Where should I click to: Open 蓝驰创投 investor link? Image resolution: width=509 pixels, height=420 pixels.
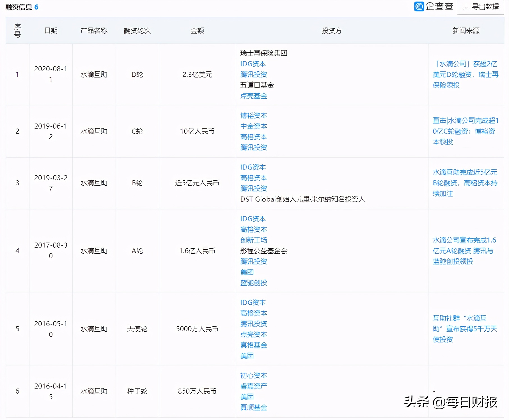[254, 283]
